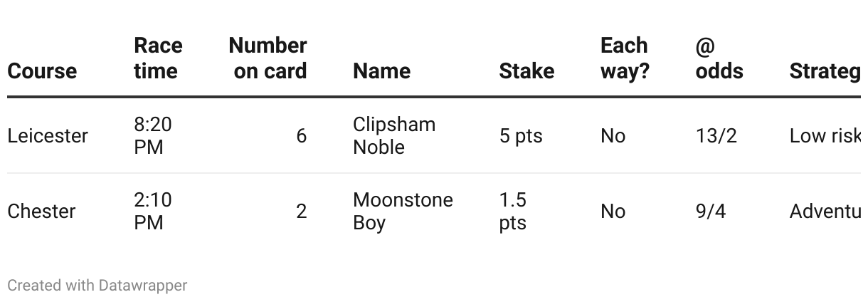Open the Created with Datawrapper link
Image resolution: width=868 pixels, height=302 pixels.
point(97,286)
